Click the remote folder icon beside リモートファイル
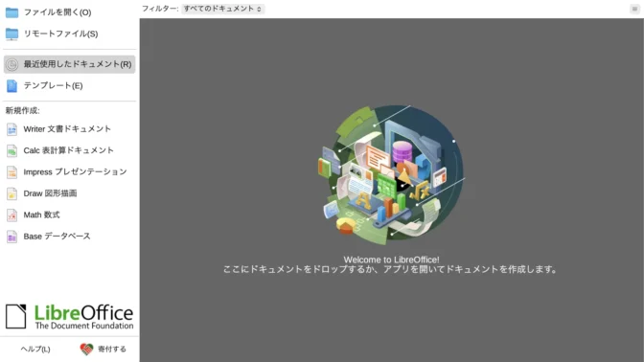The width and height of the screenshot is (644, 362). pyautogui.click(x=11, y=34)
